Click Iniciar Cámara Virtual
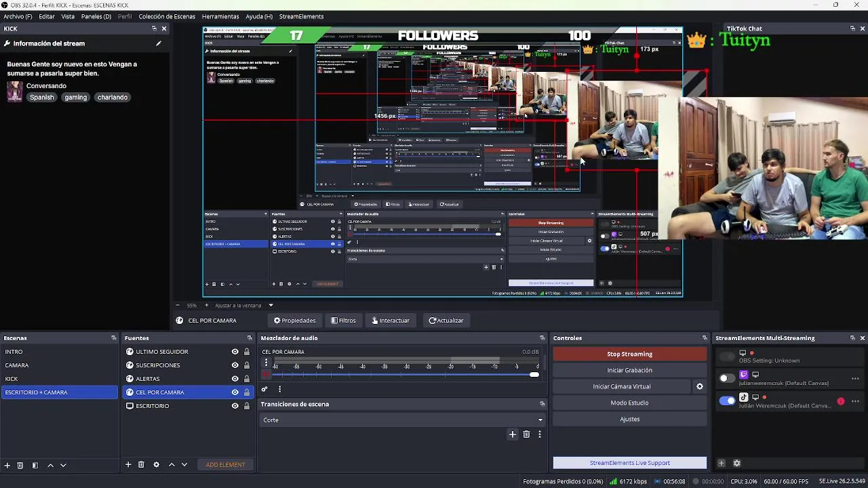Image resolution: width=868 pixels, height=488 pixels. point(622,386)
